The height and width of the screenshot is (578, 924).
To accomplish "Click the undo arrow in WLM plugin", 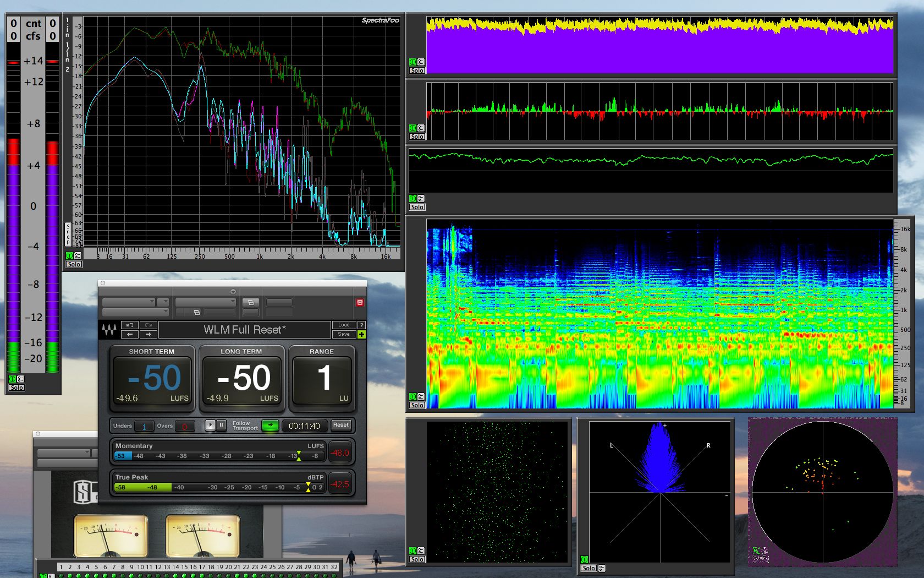I will 130,325.
